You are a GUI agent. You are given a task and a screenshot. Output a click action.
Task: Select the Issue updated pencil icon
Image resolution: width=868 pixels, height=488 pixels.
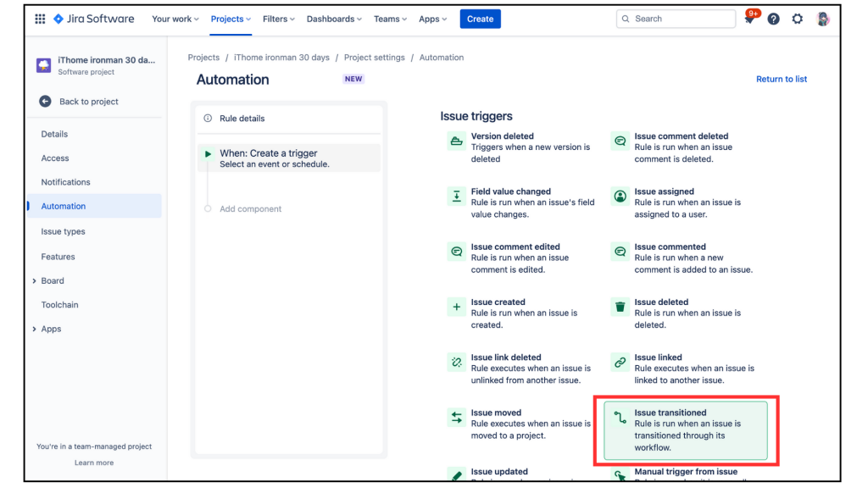pyautogui.click(x=456, y=474)
